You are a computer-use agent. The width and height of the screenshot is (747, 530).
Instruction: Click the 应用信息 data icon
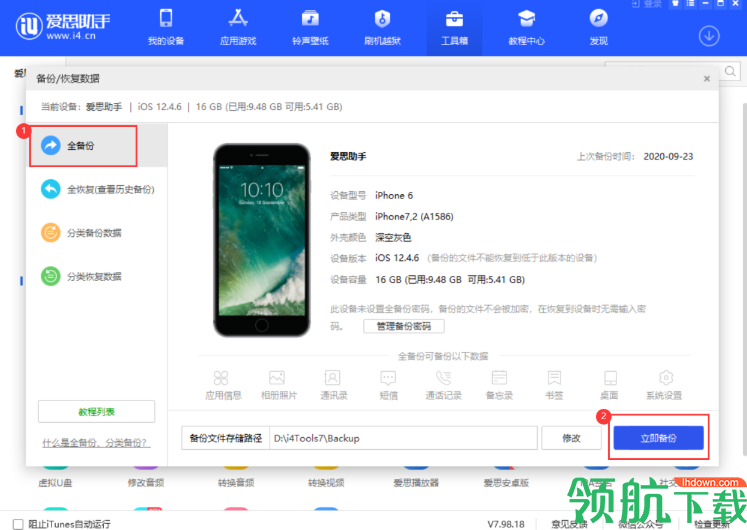click(x=223, y=385)
